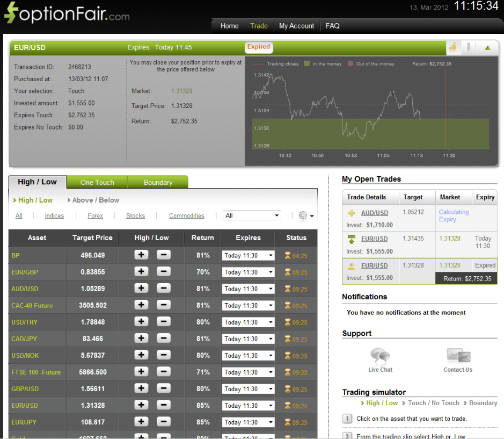504x439 pixels.
Task: Switch to the One Touch tab
Action: tap(97, 182)
